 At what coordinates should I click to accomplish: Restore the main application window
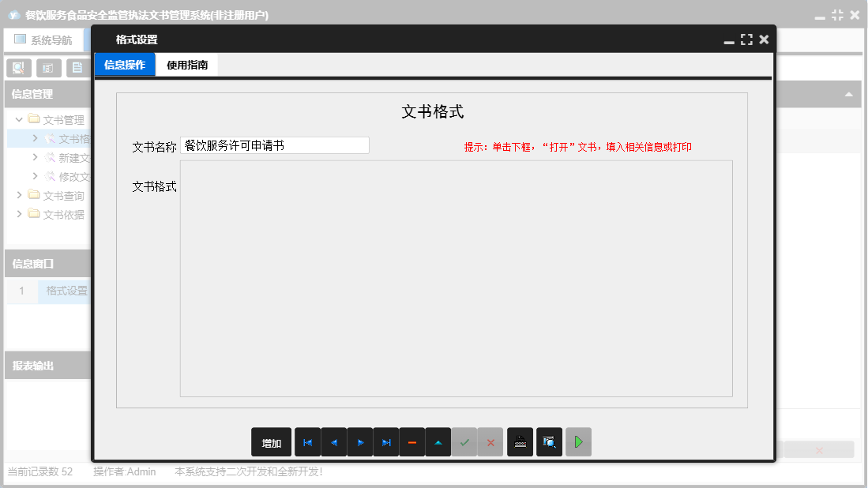[837, 15]
